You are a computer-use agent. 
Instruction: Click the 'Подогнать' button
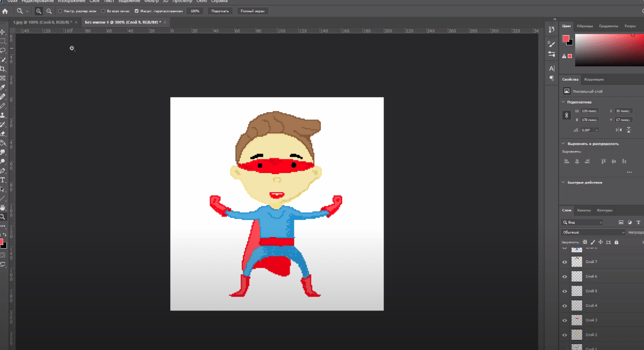(x=220, y=11)
